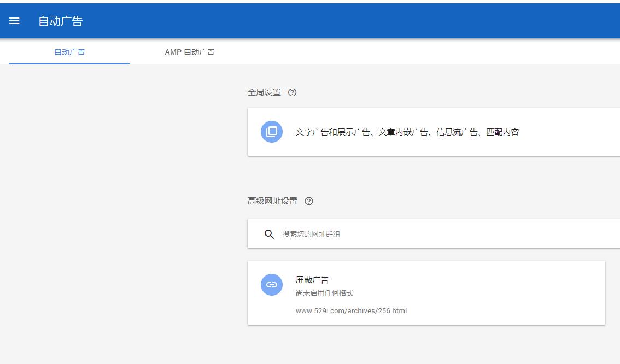Click the link icon on 屏蔽广告 card
The width and height of the screenshot is (620, 364).
coord(272,285)
